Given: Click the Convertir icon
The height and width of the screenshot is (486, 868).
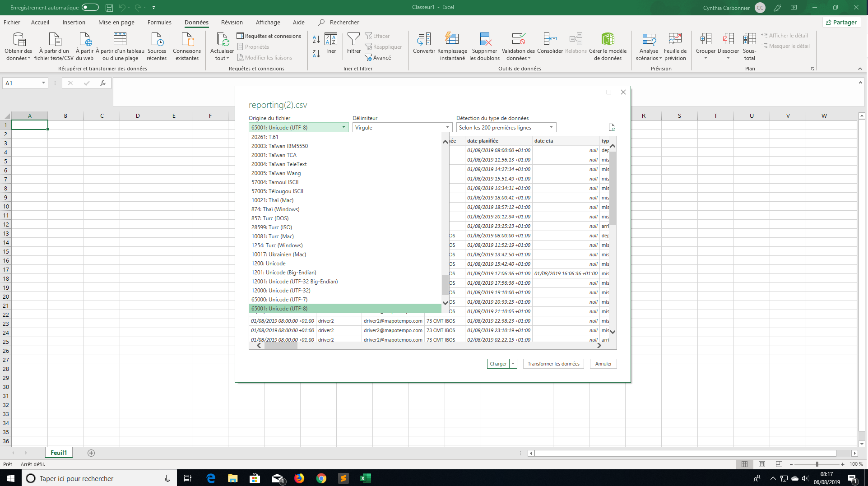Looking at the screenshot, I should point(424,39).
